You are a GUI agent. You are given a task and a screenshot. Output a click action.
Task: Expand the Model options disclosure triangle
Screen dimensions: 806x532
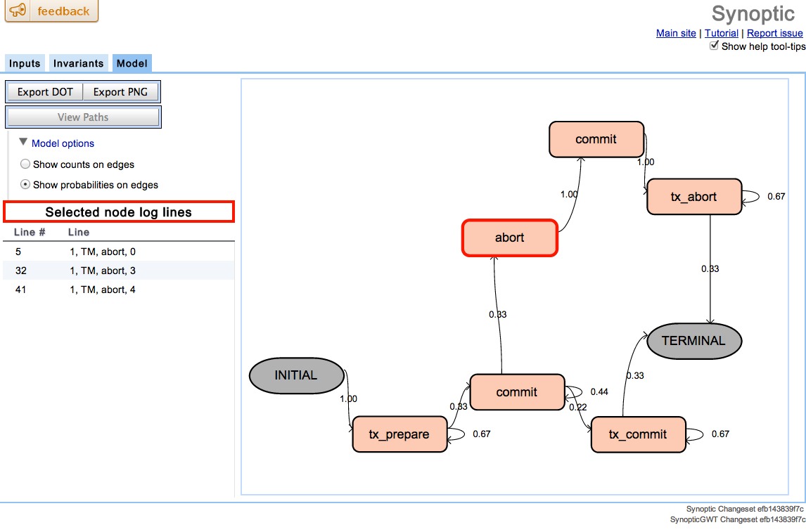(x=24, y=143)
